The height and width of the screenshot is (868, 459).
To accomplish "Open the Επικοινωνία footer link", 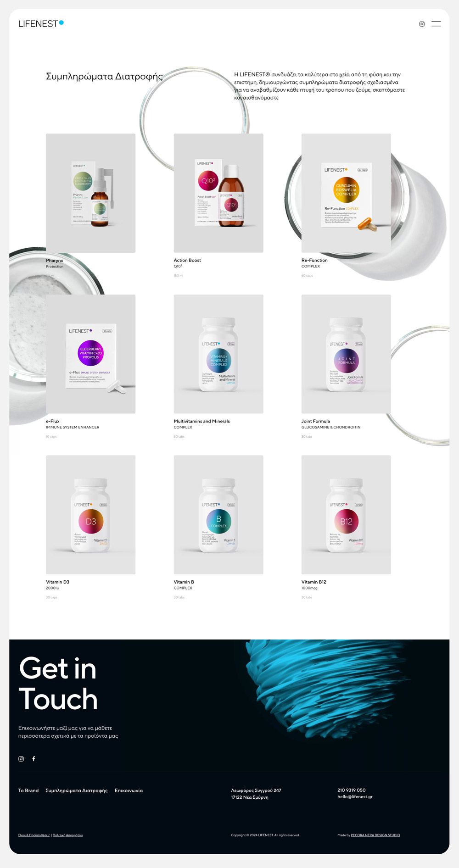I will click(129, 790).
